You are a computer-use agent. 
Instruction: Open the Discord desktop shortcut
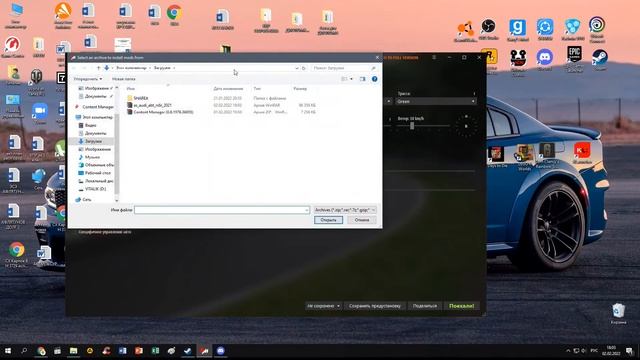(x=544, y=60)
